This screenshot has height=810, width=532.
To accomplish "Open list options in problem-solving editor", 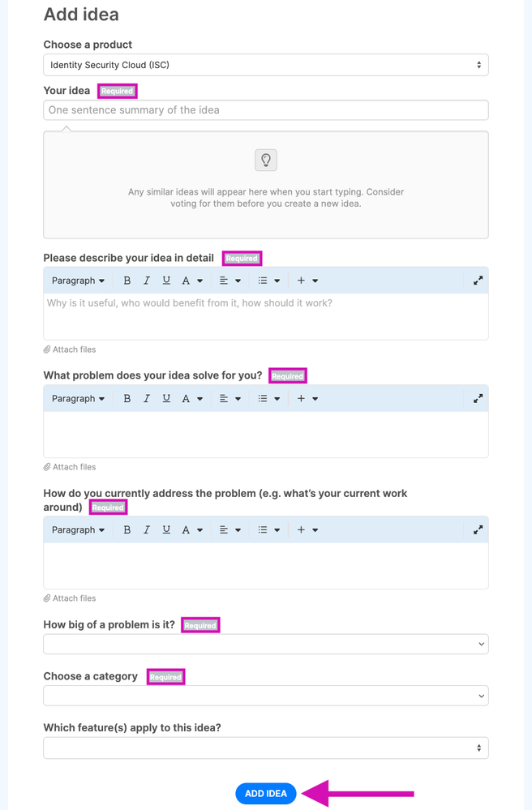I will coord(268,399).
